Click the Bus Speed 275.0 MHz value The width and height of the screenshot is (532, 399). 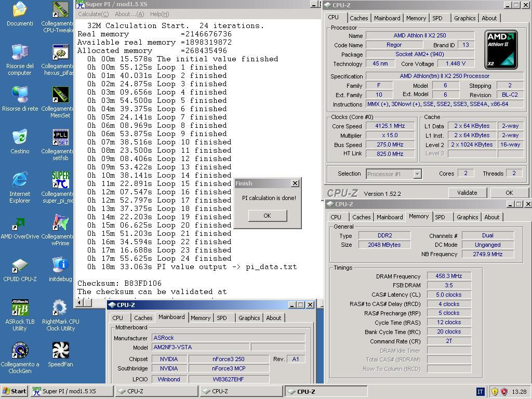click(x=390, y=144)
